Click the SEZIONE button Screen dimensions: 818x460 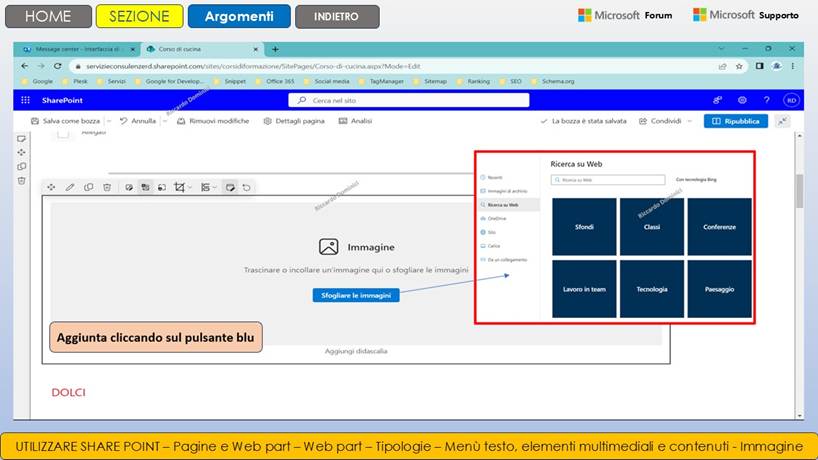[139, 16]
